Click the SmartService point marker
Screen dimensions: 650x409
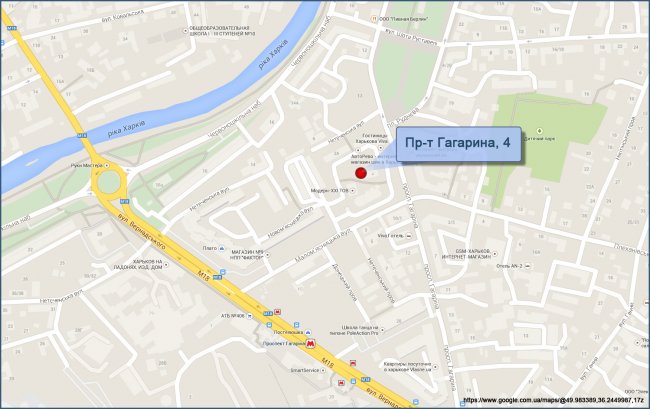323,370
